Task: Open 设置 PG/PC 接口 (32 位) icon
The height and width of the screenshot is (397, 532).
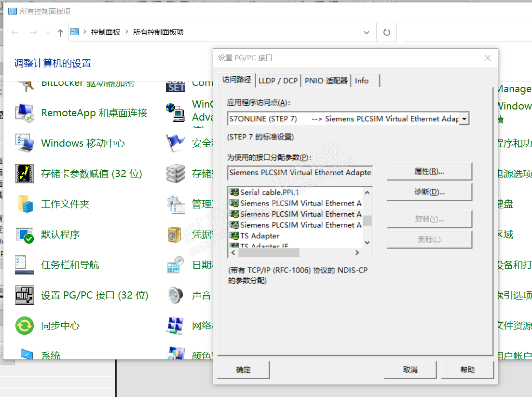Action: 25,295
